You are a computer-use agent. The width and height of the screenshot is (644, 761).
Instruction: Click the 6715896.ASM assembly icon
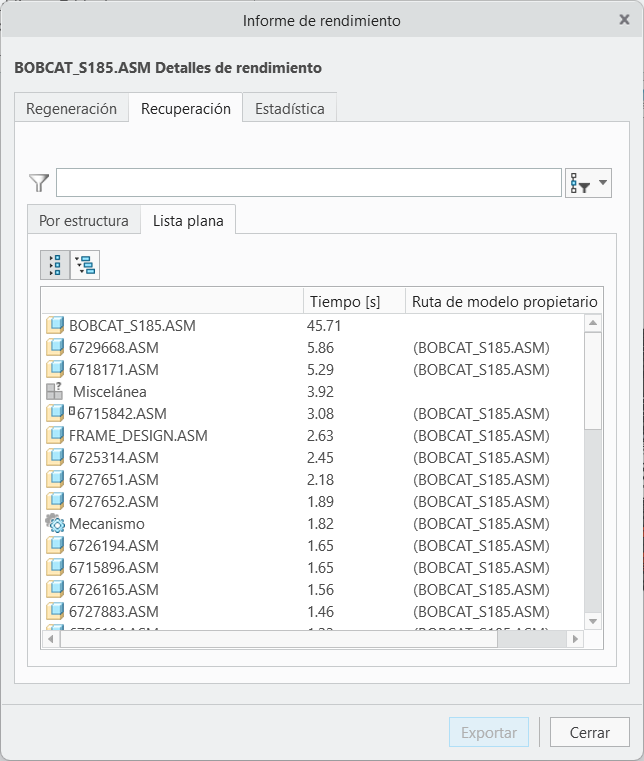tap(55, 567)
